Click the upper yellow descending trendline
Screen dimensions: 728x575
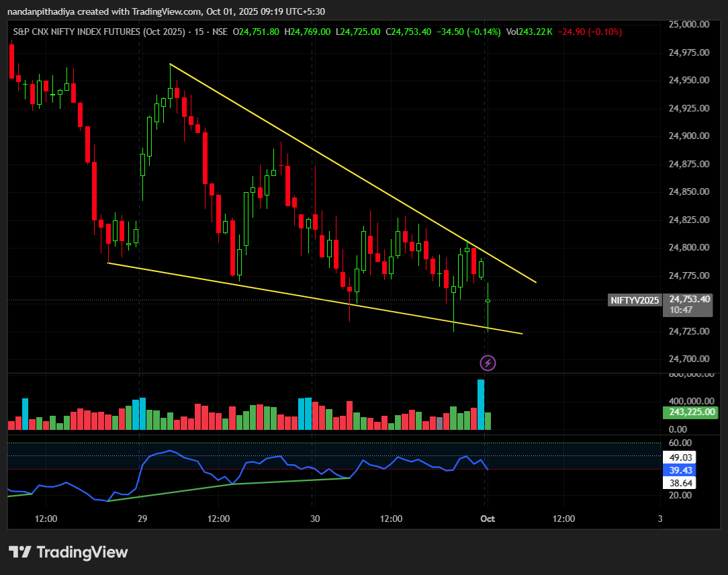pyautogui.click(x=353, y=173)
